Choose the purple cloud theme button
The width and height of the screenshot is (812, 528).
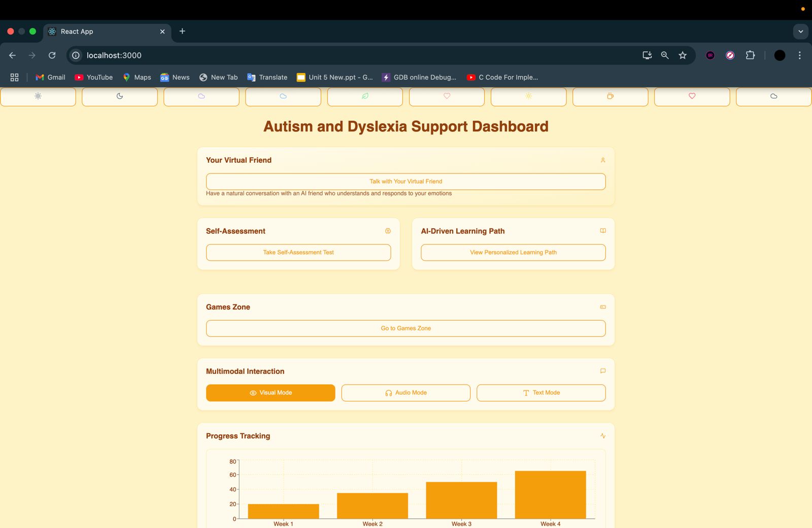pos(201,96)
